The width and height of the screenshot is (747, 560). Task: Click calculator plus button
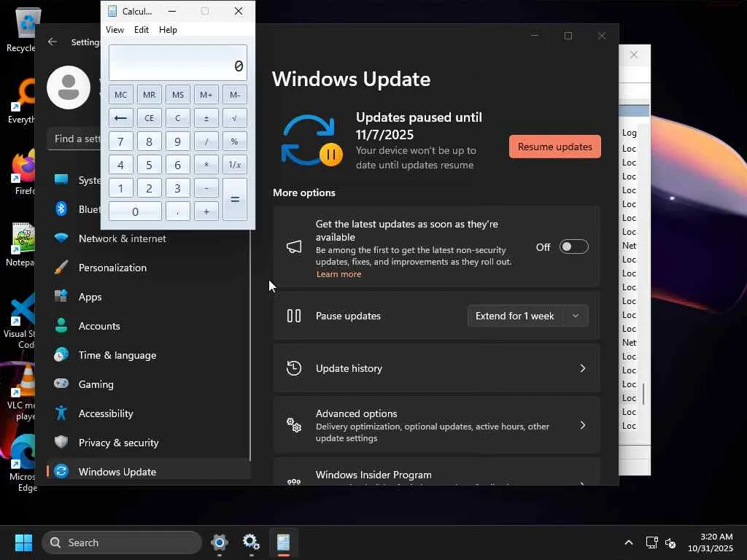coord(206,211)
